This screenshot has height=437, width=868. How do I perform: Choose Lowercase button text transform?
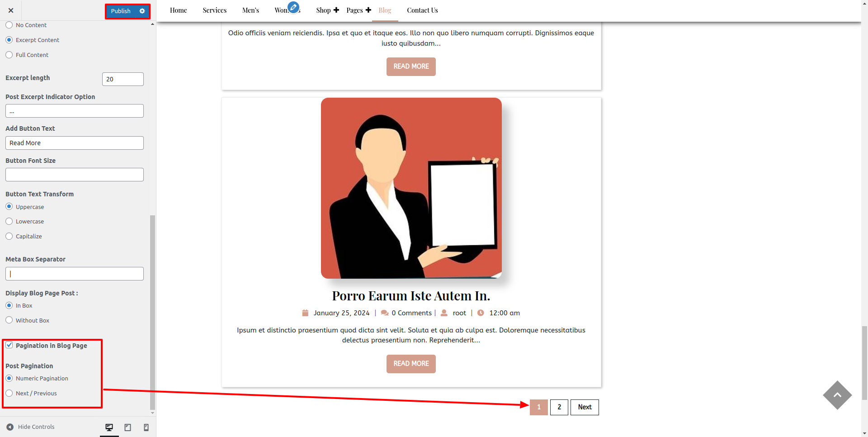click(x=9, y=221)
